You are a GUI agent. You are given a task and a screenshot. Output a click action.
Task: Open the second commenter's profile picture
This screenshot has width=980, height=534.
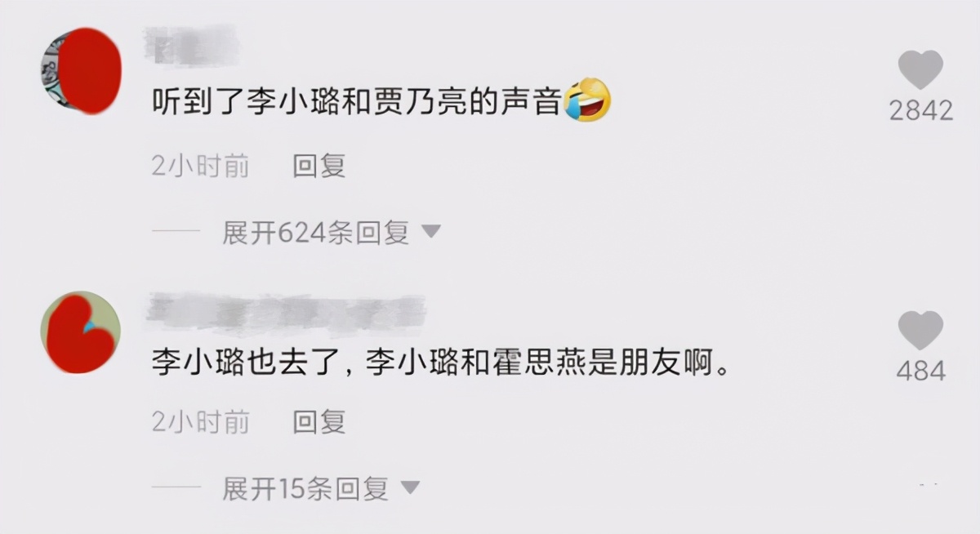click(x=81, y=332)
